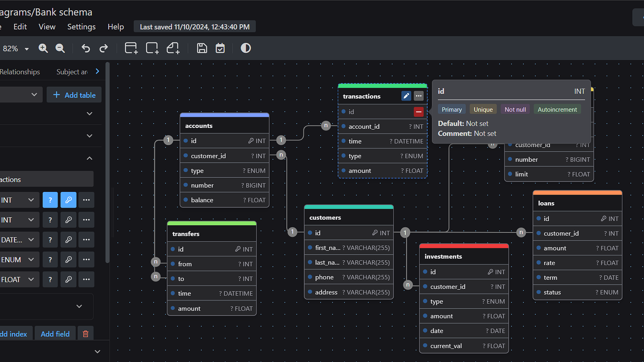Click the Last saved timestamp label

tap(195, 27)
